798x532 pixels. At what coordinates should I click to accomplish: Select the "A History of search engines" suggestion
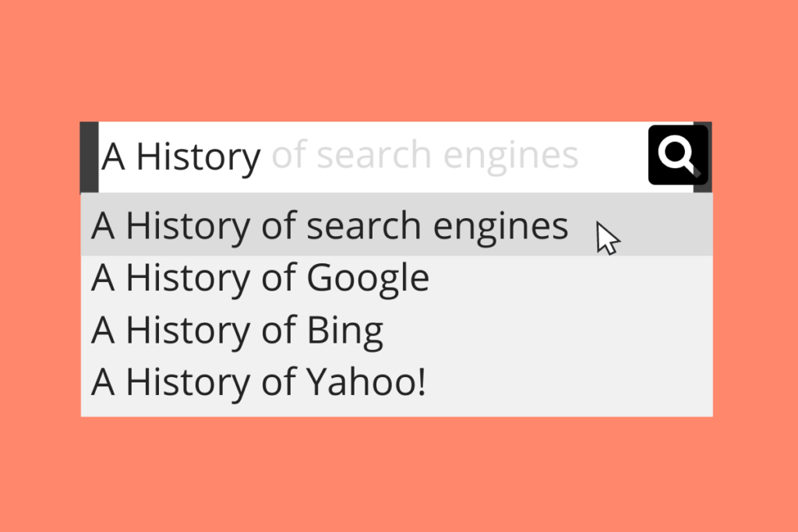tap(330, 226)
